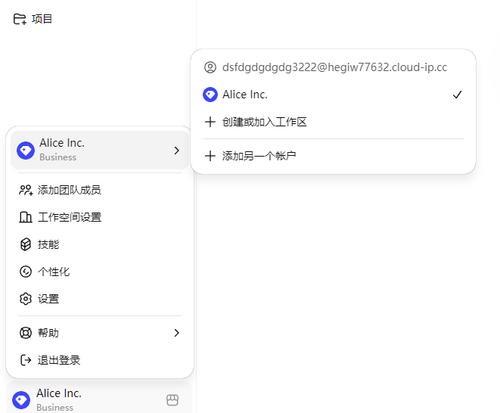
Task: Click plus icon beside 添加另一个帐户
Action: click(x=210, y=156)
